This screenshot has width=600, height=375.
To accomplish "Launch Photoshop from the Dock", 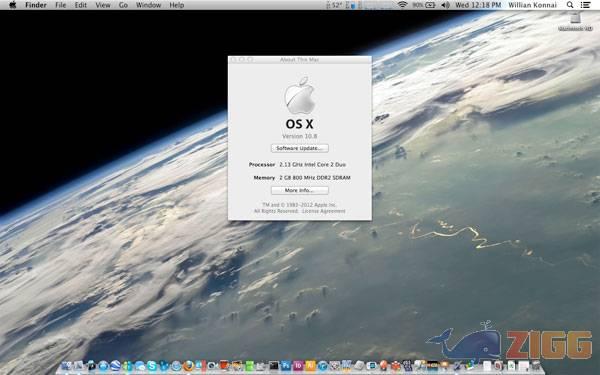I will click(x=286, y=366).
